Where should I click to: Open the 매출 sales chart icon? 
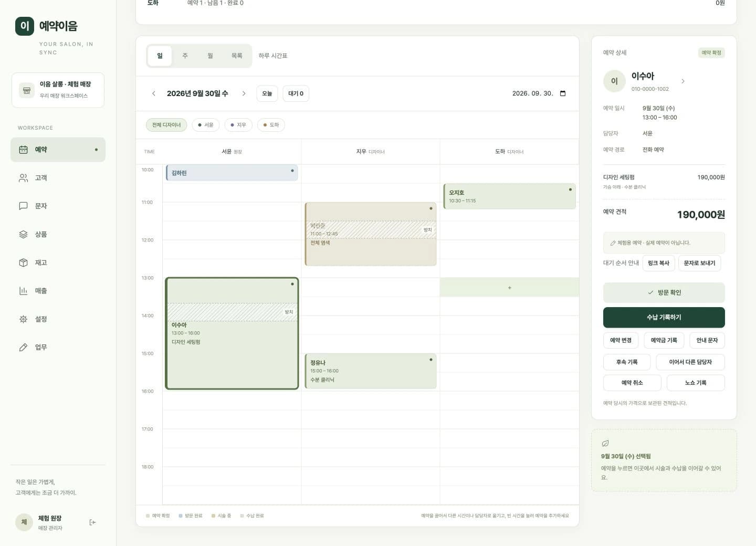point(23,291)
